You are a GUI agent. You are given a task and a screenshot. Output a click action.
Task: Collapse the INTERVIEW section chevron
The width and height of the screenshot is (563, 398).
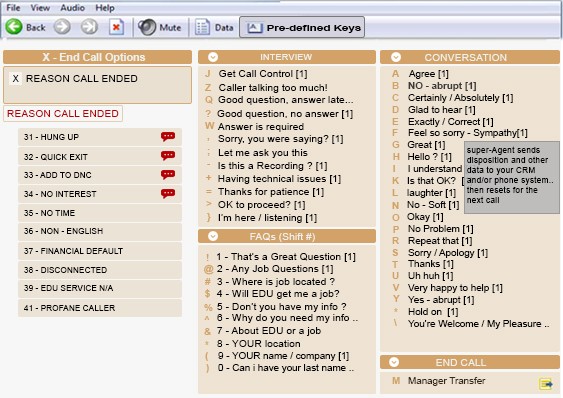point(213,57)
